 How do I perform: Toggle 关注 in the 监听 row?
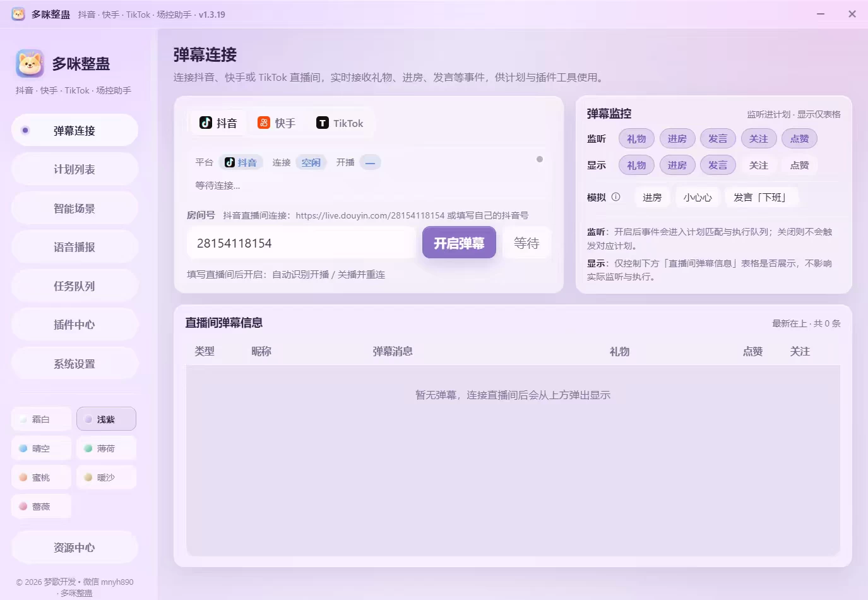coord(759,139)
